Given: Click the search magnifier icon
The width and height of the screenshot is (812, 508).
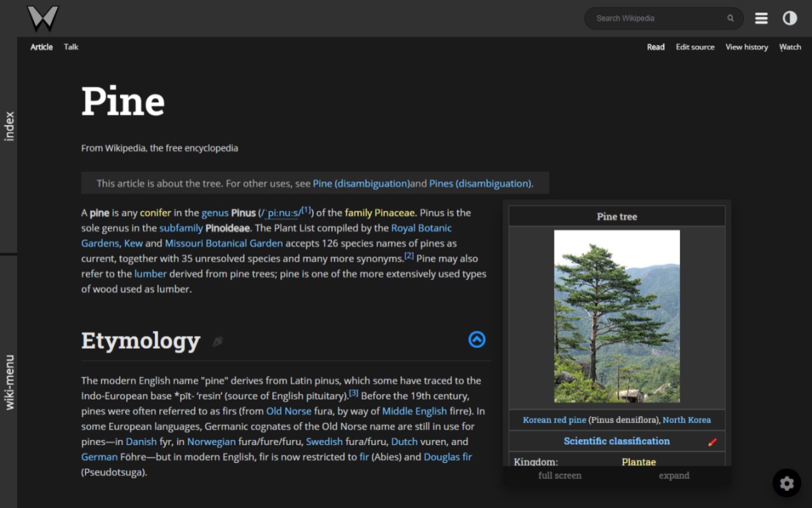Looking at the screenshot, I should pyautogui.click(x=730, y=18).
